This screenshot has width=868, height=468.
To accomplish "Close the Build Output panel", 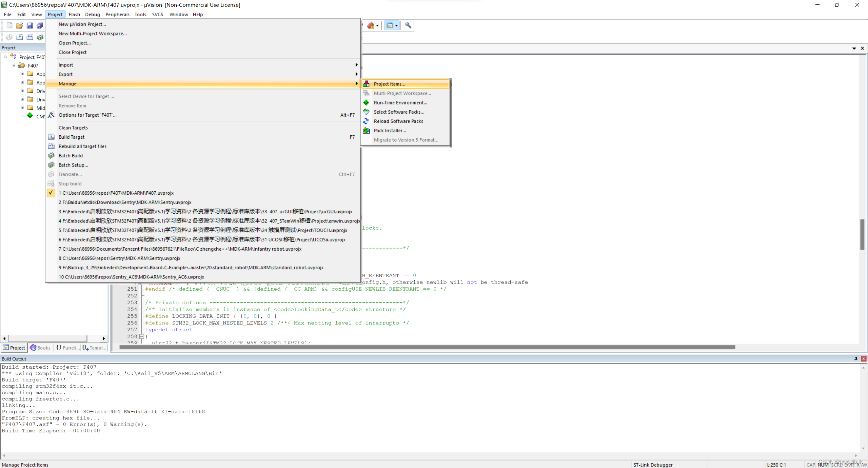I will click(x=864, y=359).
